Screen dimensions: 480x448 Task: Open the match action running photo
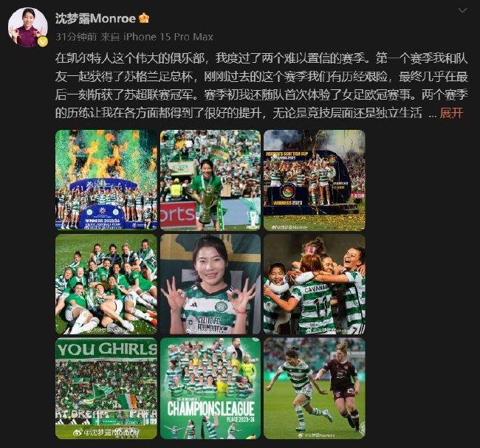(x=315, y=388)
